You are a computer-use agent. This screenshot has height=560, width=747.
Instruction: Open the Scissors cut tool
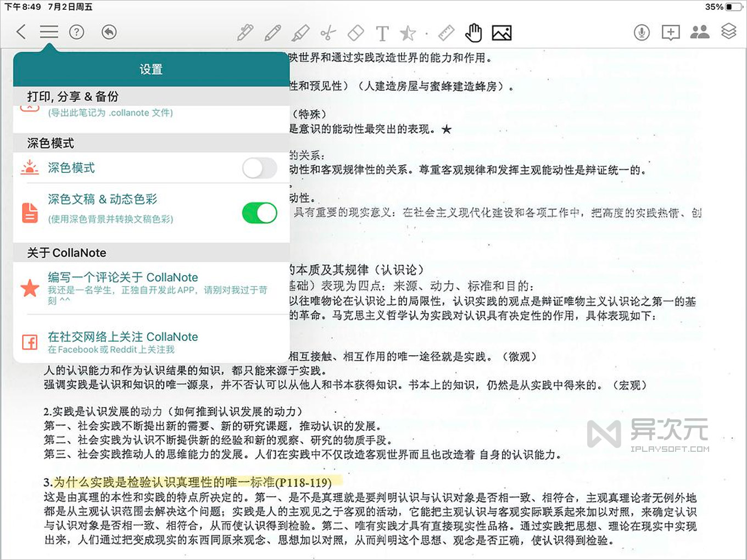pos(328,32)
